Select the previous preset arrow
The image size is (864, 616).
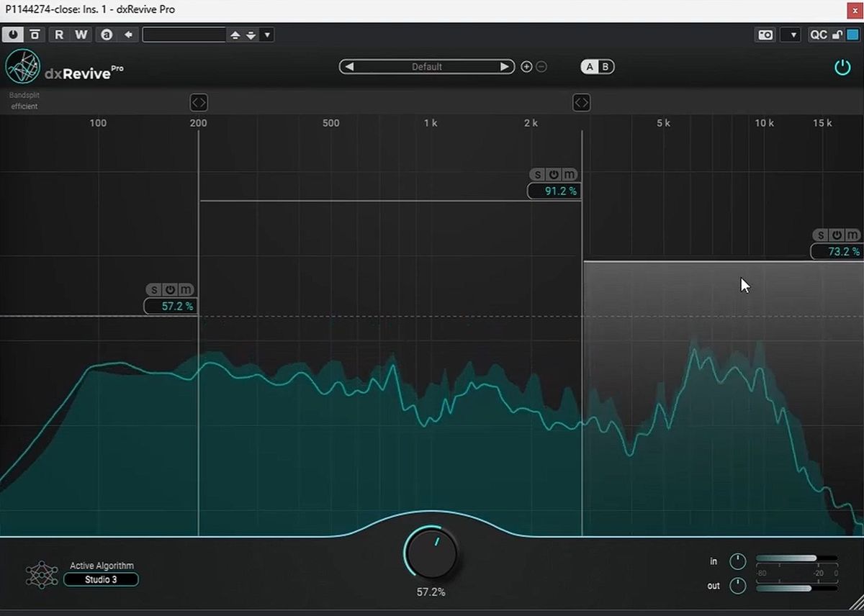349,67
